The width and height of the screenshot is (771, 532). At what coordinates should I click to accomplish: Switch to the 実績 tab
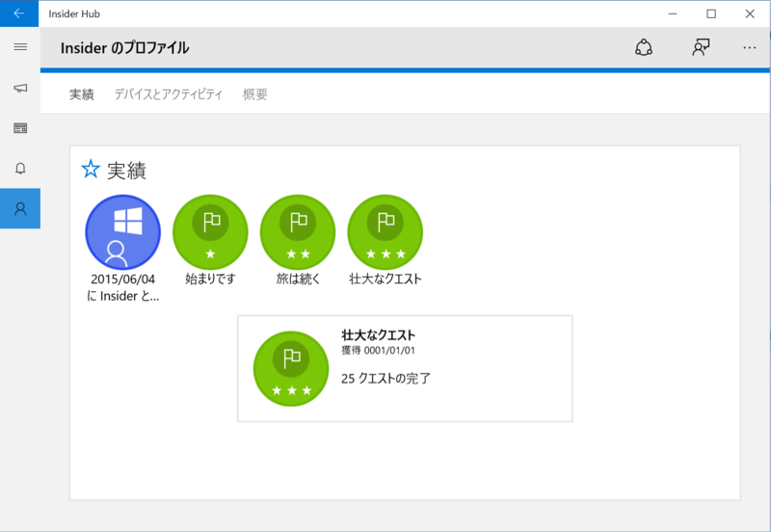click(82, 94)
